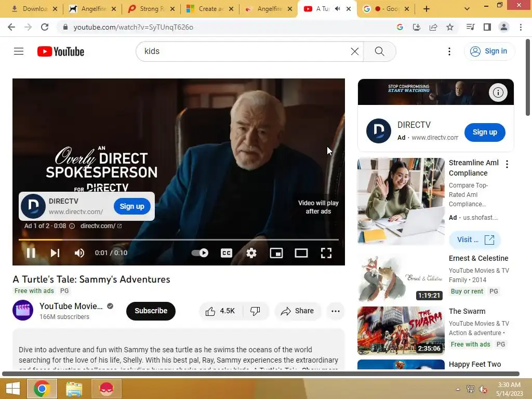Open The Swarm movie thumbnail

pos(401,331)
